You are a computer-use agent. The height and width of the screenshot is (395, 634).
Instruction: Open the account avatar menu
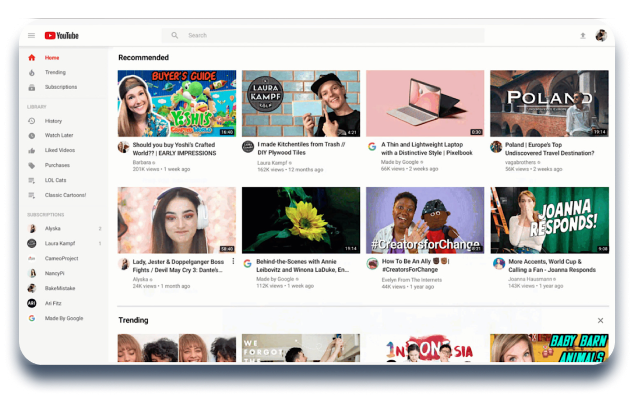coord(601,36)
